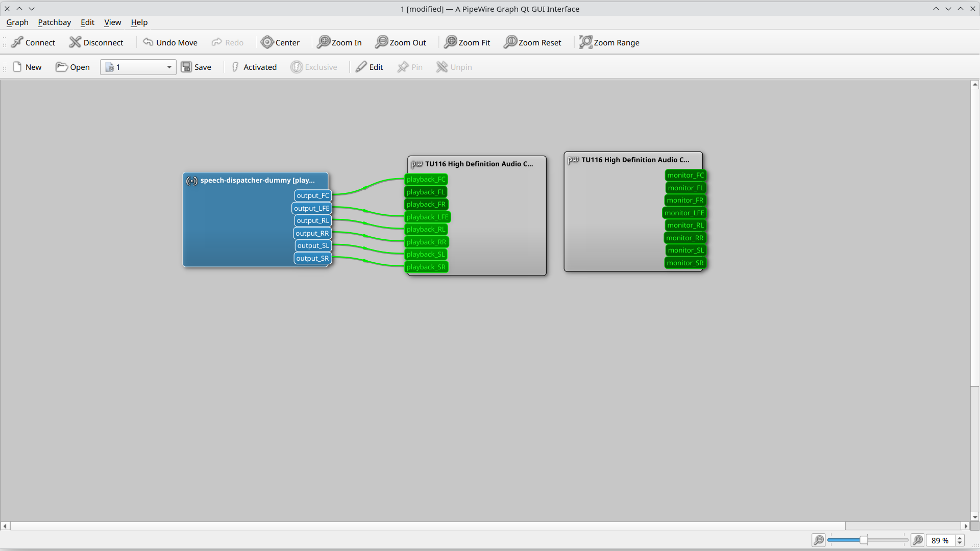The image size is (980, 551).
Task: Toggle patchbay Edit mode
Action: click(x=370, y=67)
